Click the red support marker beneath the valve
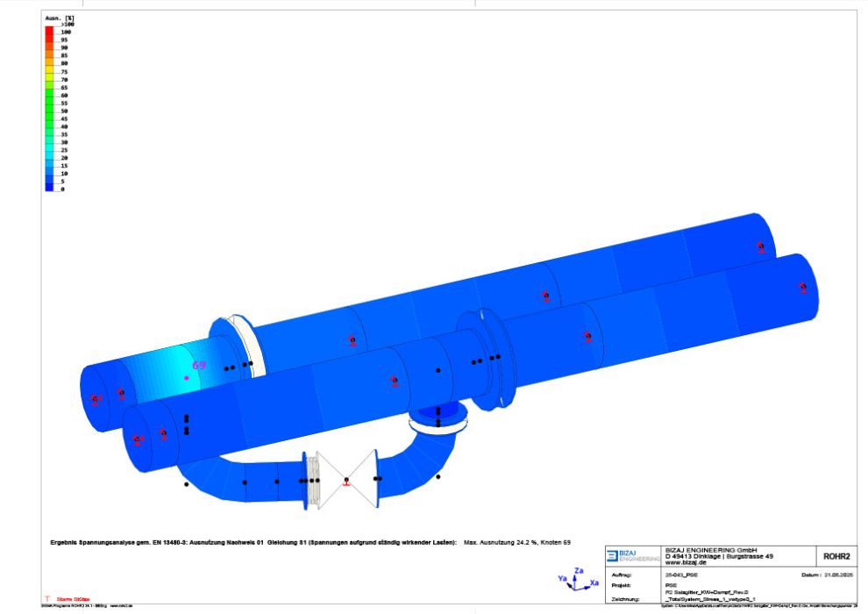Image resolution: width=868 pixels, height=614 pixels. [347, 483]
